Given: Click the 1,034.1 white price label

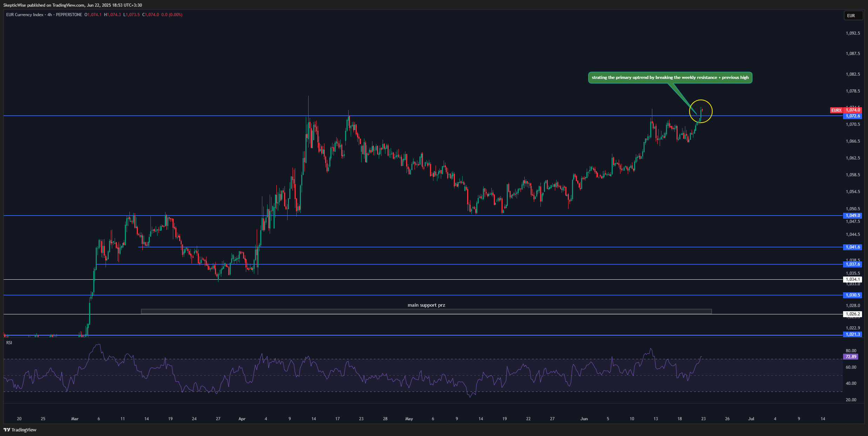Looking at the screenshot, I should (853, 279).
